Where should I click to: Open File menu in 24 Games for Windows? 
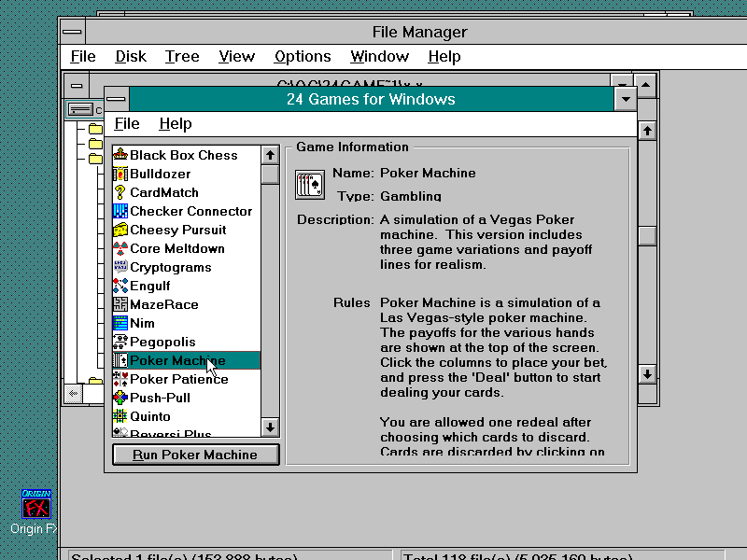point(127,124)
